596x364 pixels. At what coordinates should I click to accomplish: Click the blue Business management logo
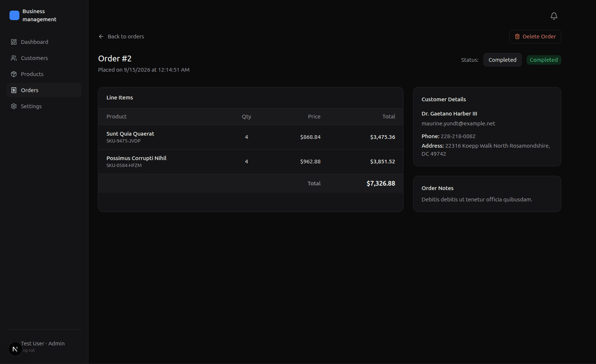tap(14, 15)
